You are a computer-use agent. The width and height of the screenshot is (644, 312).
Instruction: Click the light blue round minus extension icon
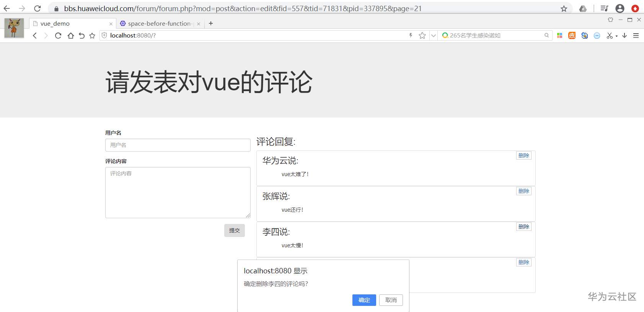(597, 36)
